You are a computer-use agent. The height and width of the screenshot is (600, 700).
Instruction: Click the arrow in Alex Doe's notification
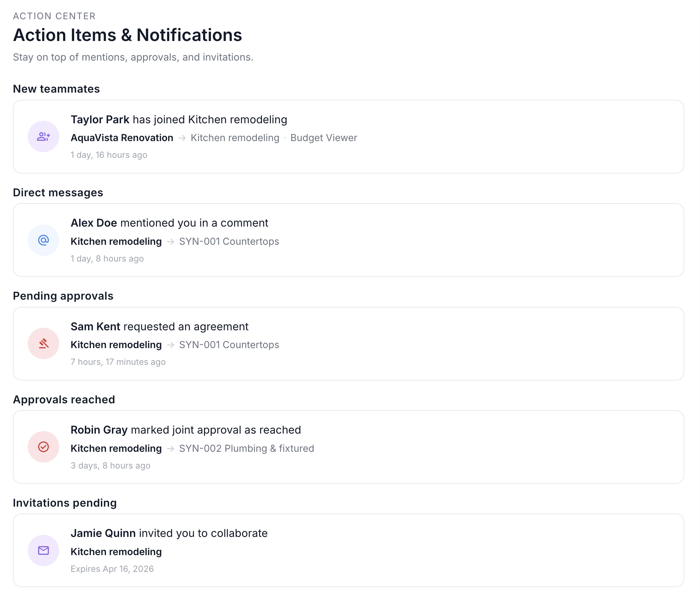coord(171,242)
